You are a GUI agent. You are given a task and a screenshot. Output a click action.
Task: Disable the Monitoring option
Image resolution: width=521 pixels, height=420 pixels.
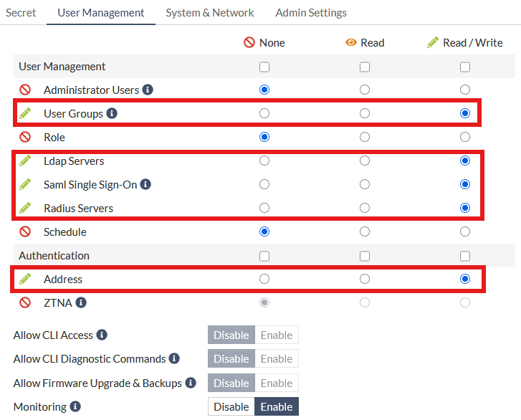231,406
